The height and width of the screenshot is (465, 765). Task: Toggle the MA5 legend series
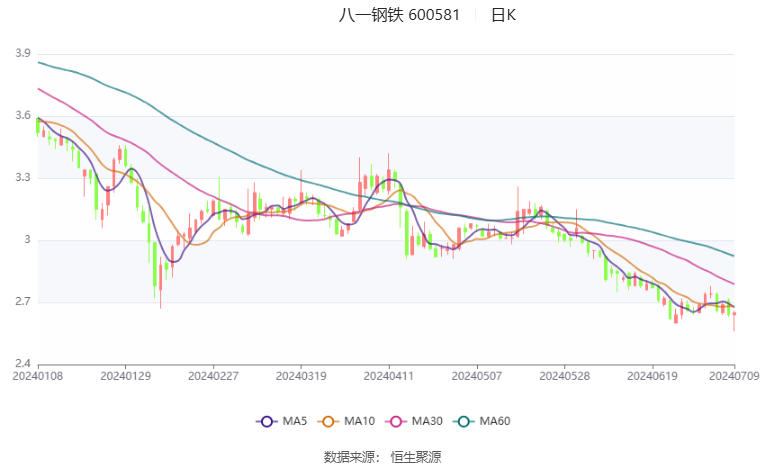[x=282, y=421]
